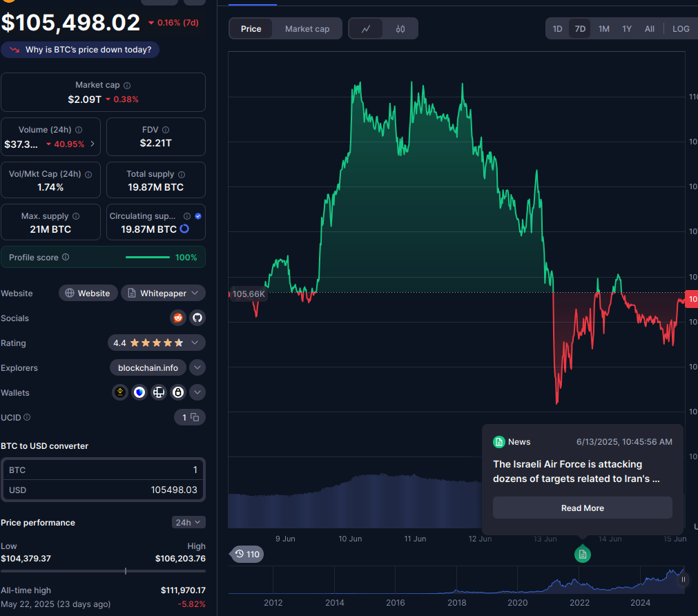The width and height of the screenshot is (698, 616).
Task: Set chart range to 1D
Action: point(557,29)
